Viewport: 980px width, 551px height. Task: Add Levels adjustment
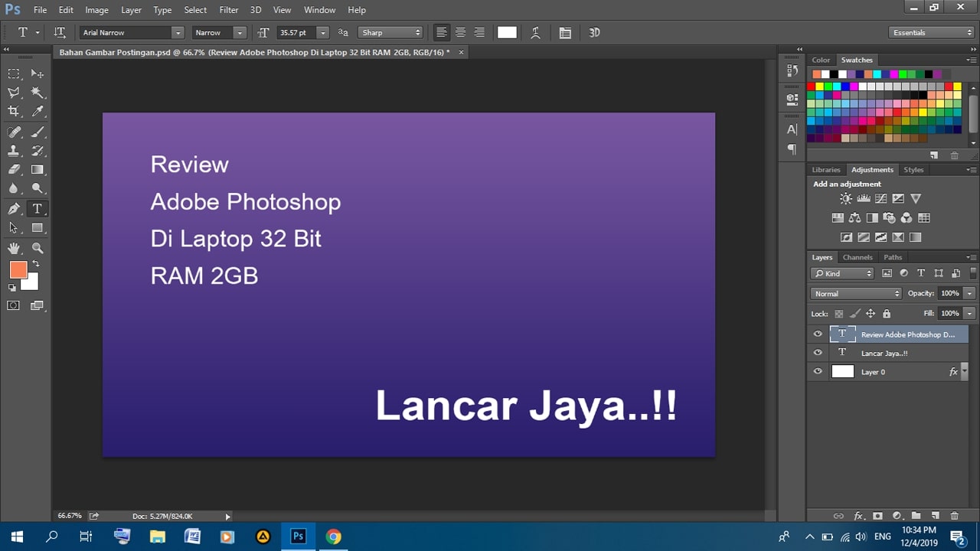point(864,198)
